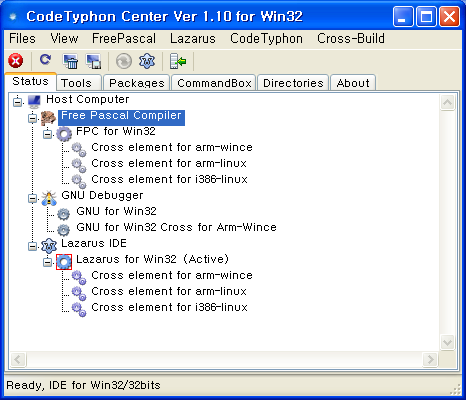This screenshot has height=400, width=466.
Task: Open the Cross-Build menu
Action: click(351, 39)
